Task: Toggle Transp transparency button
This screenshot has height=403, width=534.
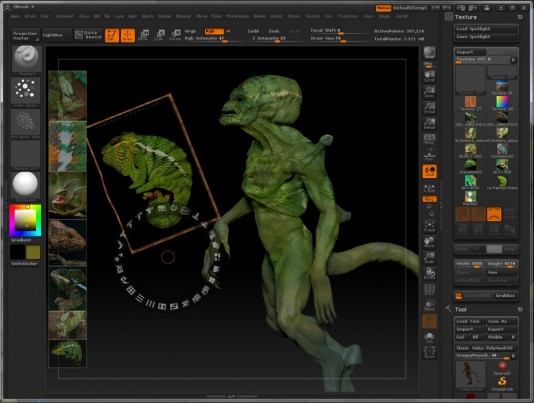Action: (x=429, y=305)
